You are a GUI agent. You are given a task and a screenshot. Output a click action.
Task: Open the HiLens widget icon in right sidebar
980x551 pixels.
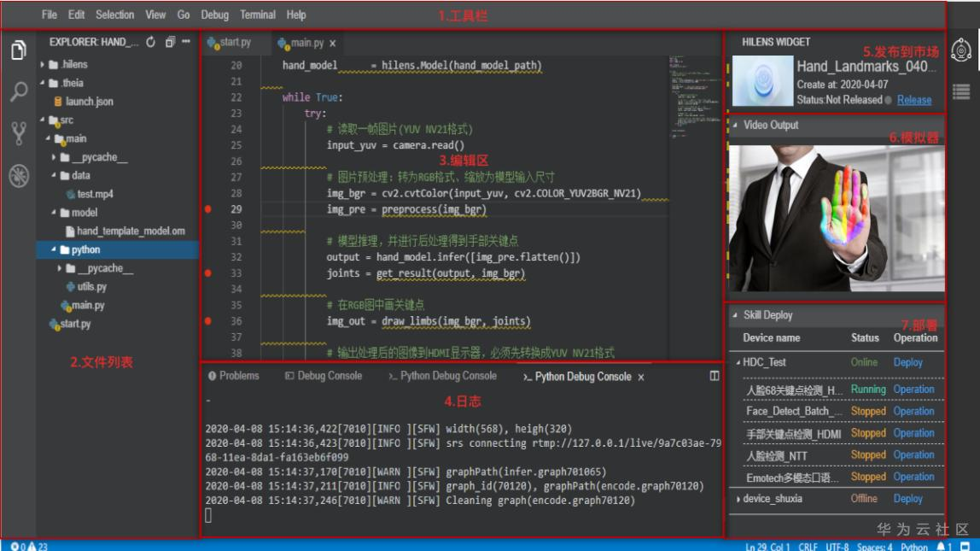(961, 51)
